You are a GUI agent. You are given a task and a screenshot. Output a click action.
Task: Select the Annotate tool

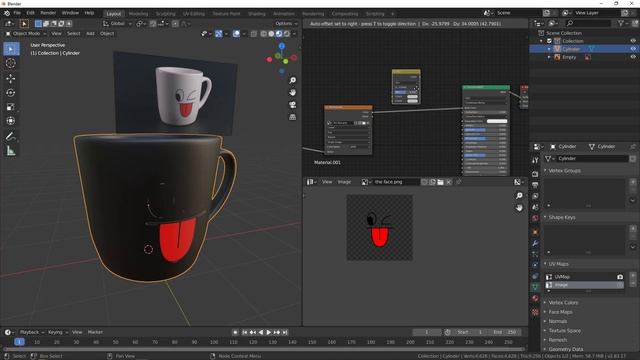click(11, 137)
